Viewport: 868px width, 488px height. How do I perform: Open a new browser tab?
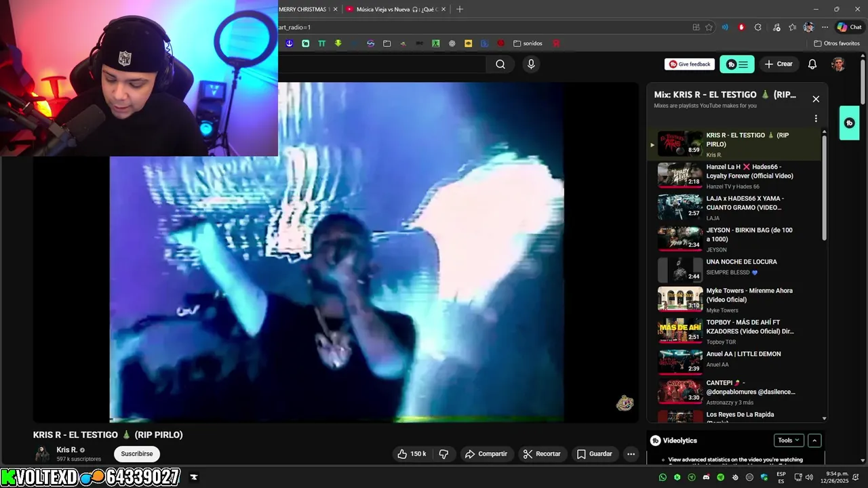click(x=460, y=9)
